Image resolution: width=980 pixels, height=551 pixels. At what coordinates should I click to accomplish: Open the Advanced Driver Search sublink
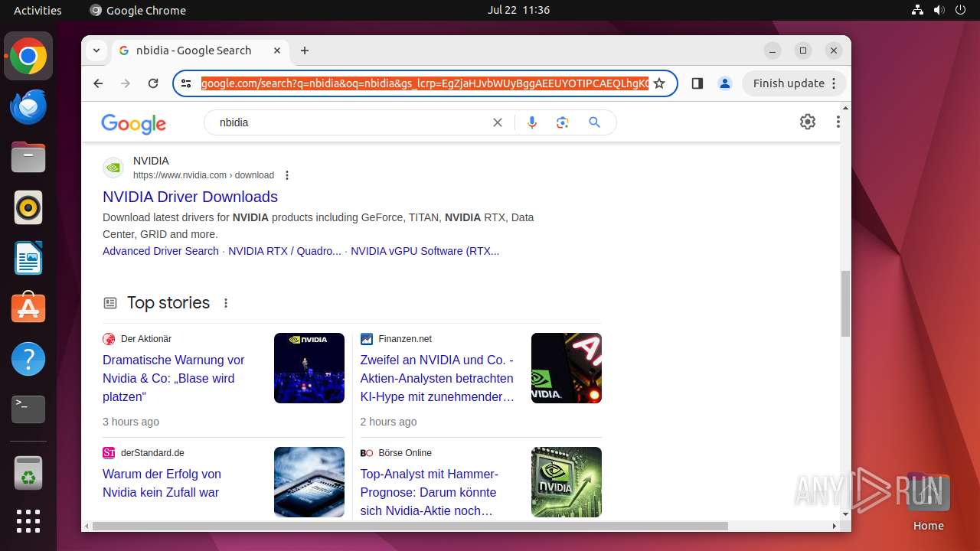click(161, 251)
